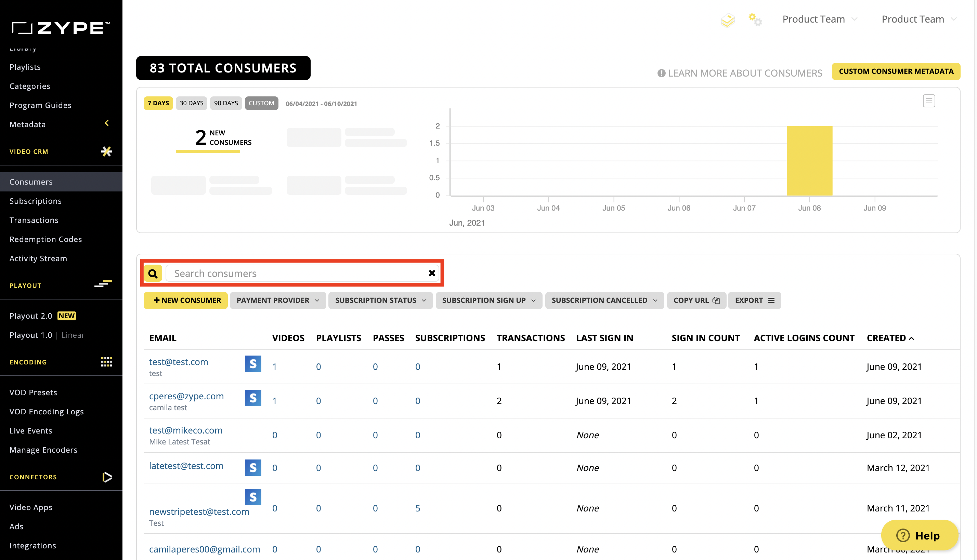Click the 83 Total Consumers banner

(223, 68)
